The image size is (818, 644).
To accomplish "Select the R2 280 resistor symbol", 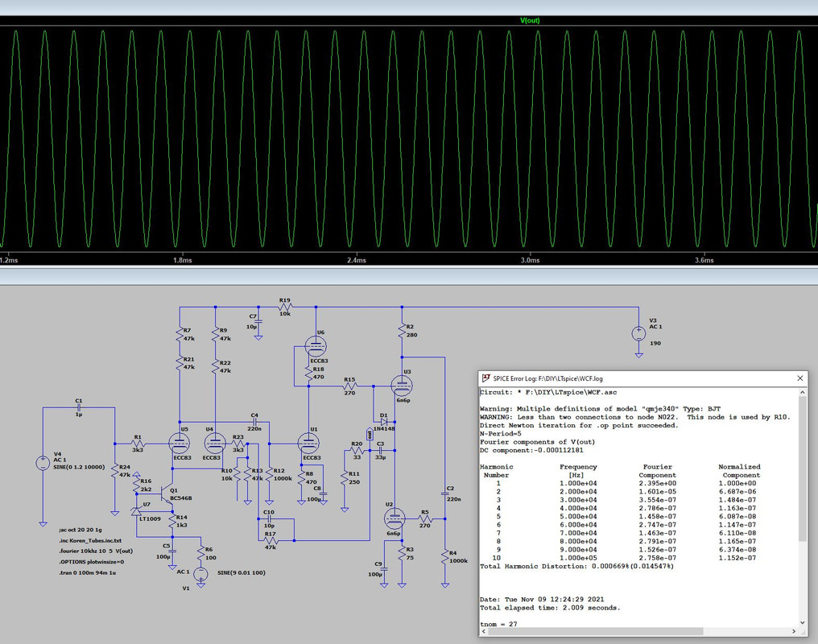I will coord(403,331).
